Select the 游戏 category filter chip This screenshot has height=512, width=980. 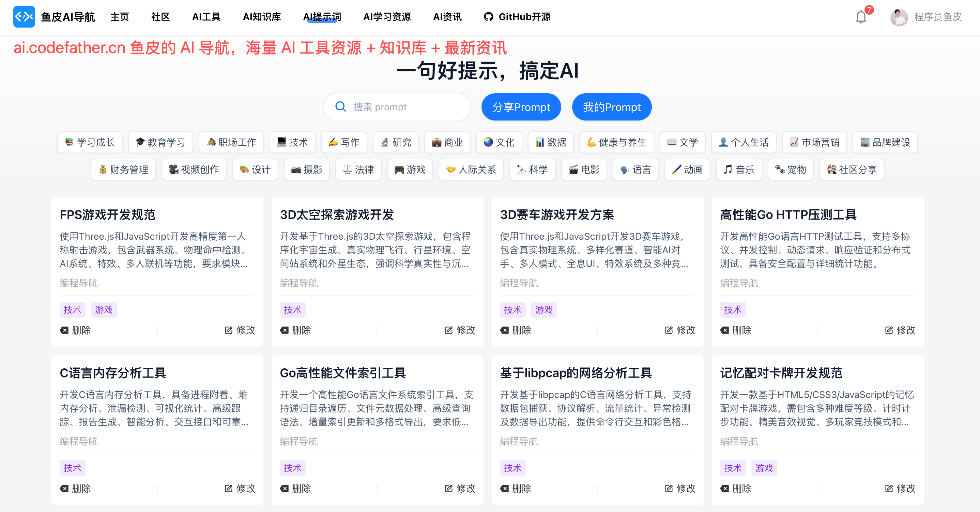coord(410,170)
